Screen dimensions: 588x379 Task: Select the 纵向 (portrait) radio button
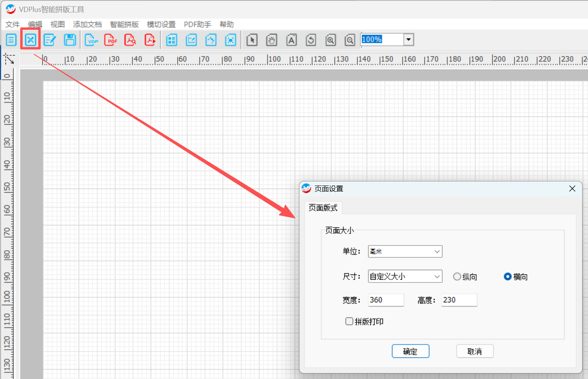pos(457,277)
